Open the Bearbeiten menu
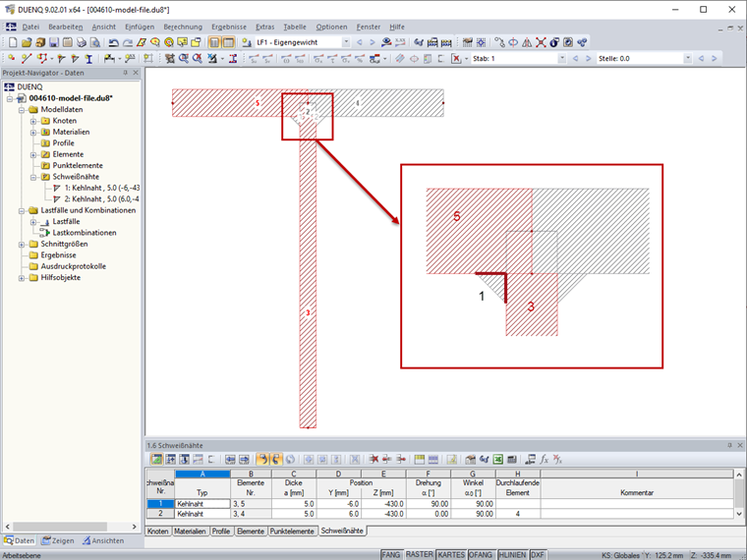The width and height of the screenshot is (747, 560). coord(66,28)
